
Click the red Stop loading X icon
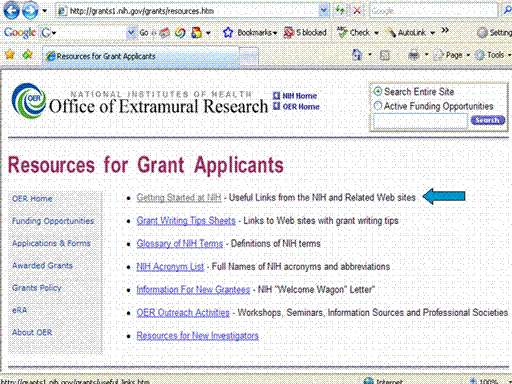[357, 11]
